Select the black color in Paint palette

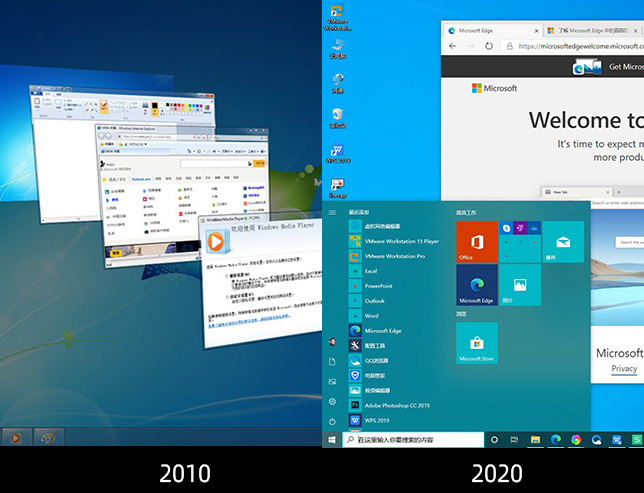169,105
